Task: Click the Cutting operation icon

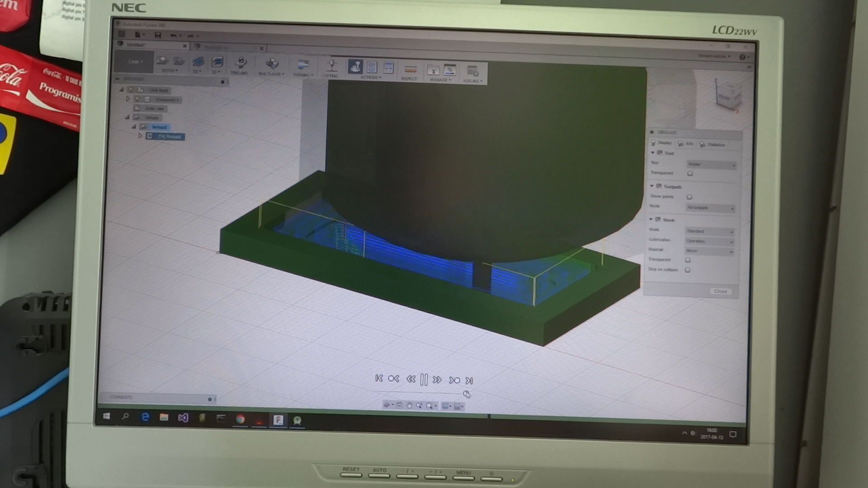Action: coord(332,65)
